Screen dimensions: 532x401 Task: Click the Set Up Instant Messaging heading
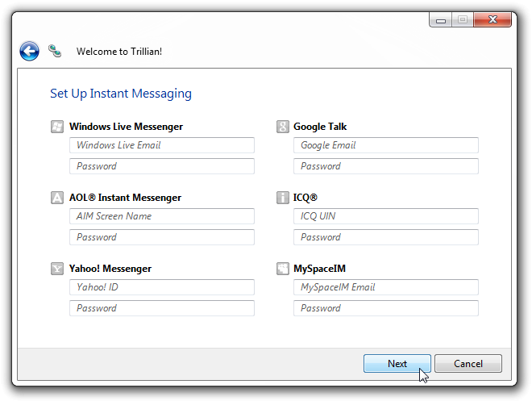click(x=121, y=94)
